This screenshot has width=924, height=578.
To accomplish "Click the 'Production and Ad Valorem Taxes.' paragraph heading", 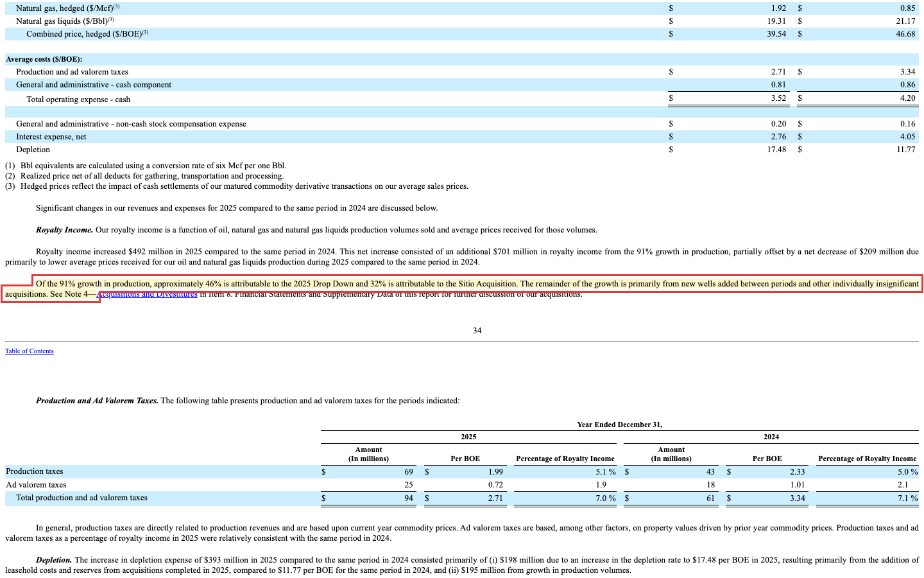I will click(x=97, y=401).
